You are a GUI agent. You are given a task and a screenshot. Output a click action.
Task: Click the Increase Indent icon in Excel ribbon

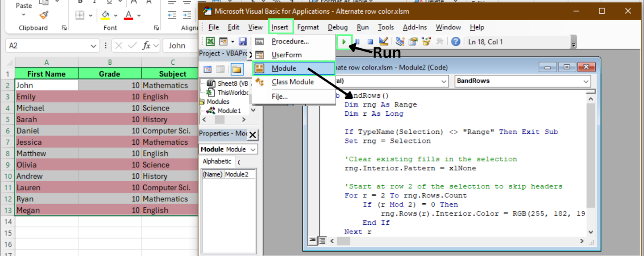point(187,15)
